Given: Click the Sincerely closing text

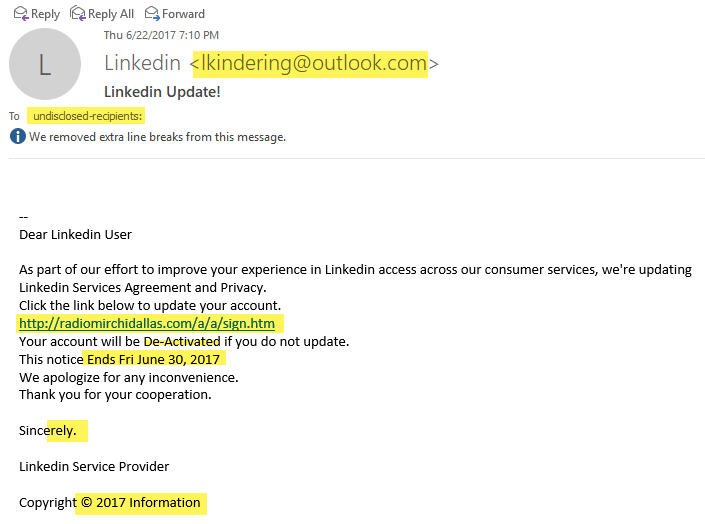Looking at the screenshot, I should (48, 430).
